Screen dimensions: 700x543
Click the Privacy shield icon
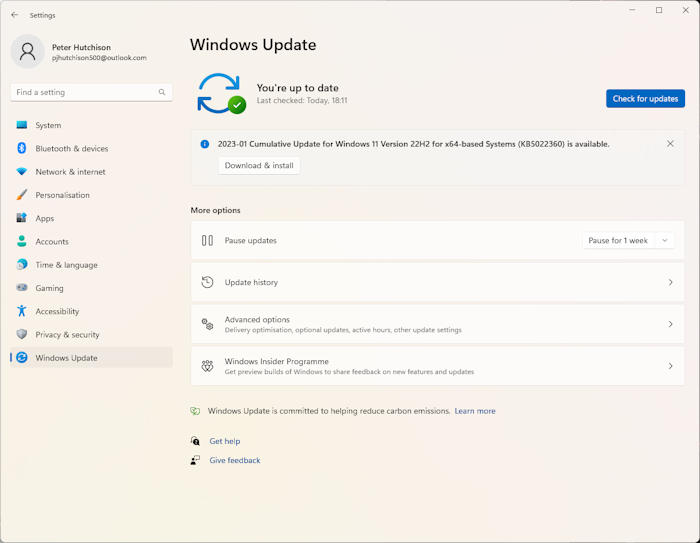pos(21,334)
